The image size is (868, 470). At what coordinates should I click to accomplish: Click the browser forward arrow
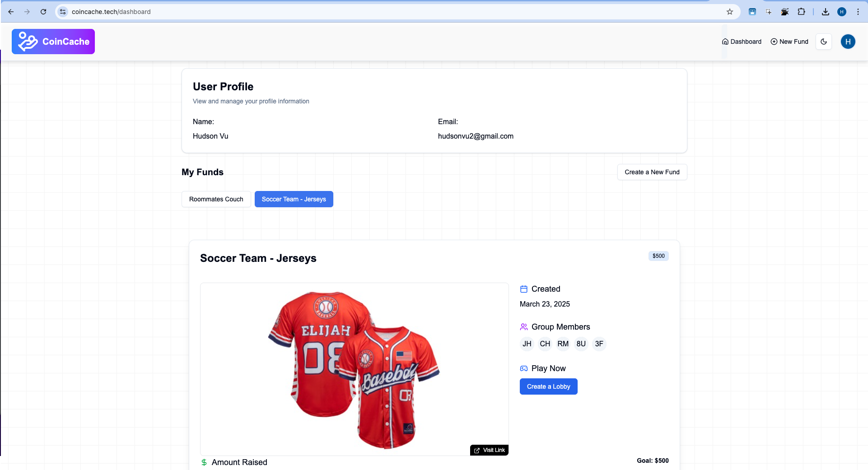(27, 12)
